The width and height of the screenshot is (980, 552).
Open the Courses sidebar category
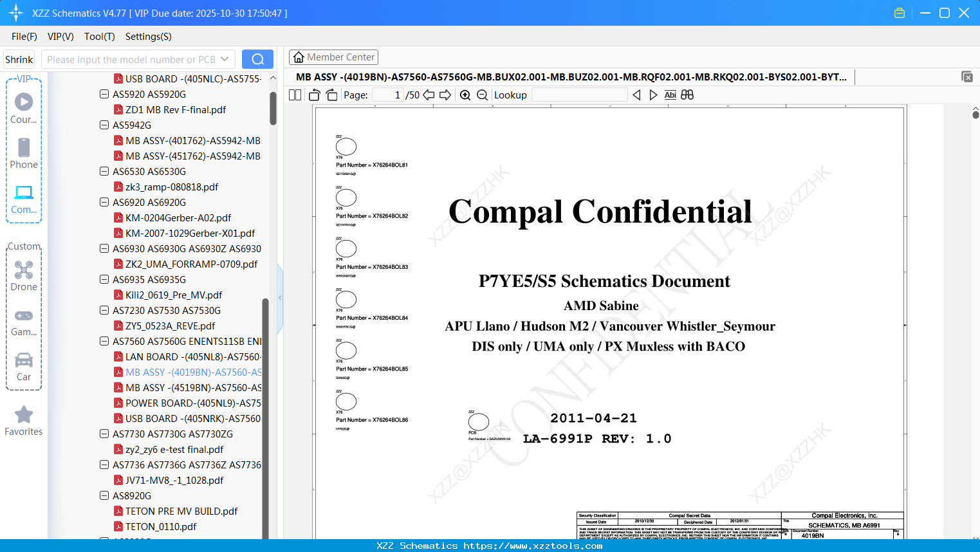pyautogui.click(x=24, y=109)
